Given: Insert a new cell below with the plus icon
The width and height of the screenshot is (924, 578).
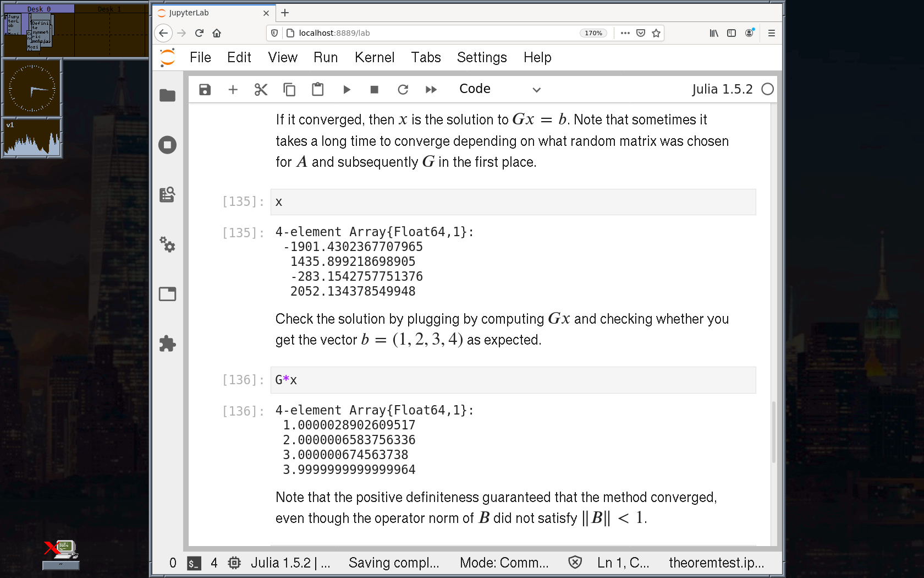Looking at the screenshot, I should click(233, 90).
